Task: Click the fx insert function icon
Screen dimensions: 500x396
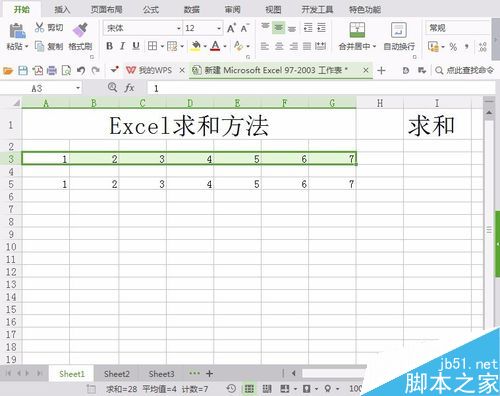Action: (x=129, y=88)
